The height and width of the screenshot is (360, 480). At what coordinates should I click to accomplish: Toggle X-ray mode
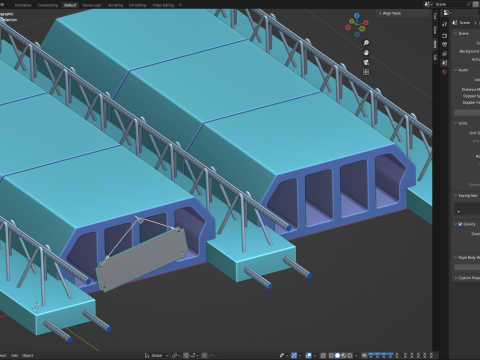tap(323, 356)
